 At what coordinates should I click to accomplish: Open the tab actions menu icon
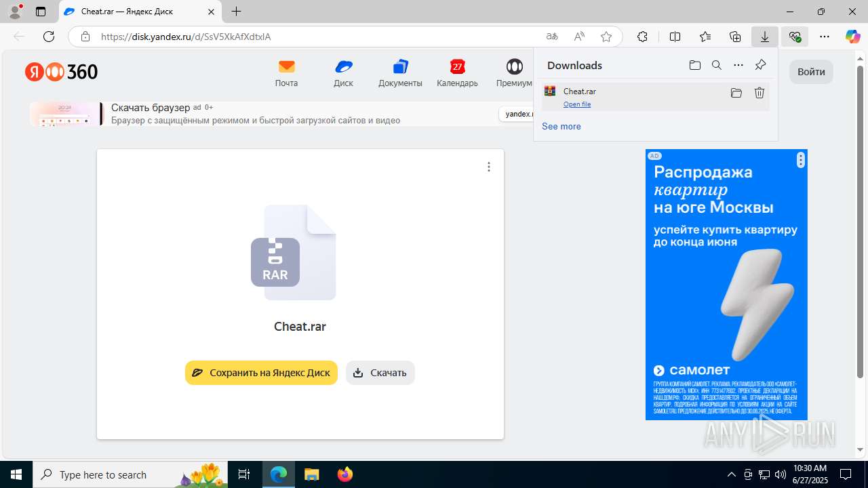pos(41,12)
